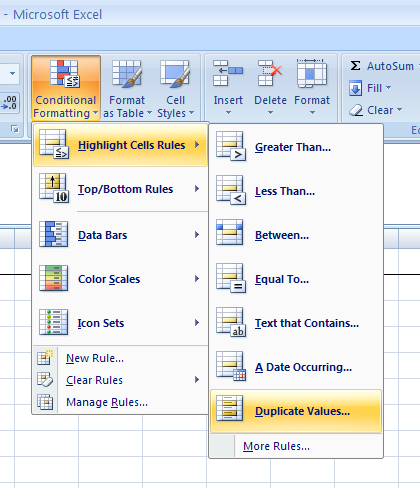
Task: Open the Clear dropdown arrow
Action: click(399, 109)
